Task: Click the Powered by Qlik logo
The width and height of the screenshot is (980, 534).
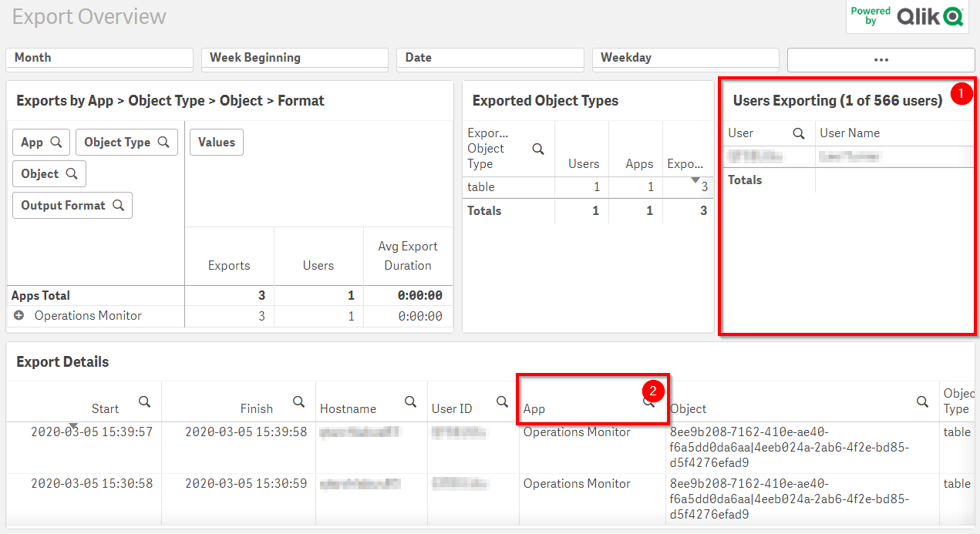Action: (907, 16)
